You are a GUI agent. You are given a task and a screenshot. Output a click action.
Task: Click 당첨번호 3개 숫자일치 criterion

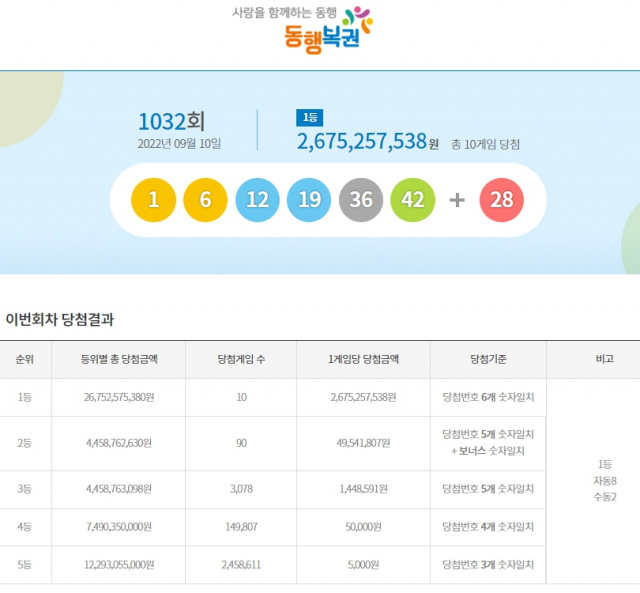point(488,565)
